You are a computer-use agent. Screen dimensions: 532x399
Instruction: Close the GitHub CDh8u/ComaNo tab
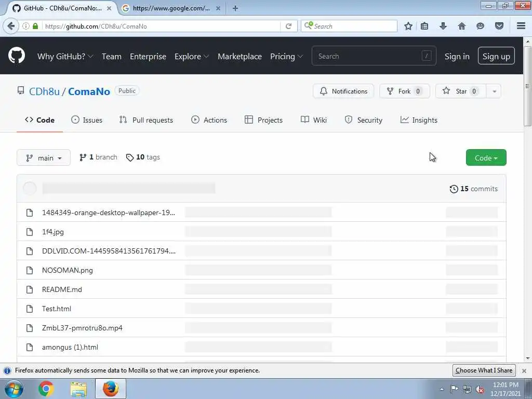[x=109, y=8]
